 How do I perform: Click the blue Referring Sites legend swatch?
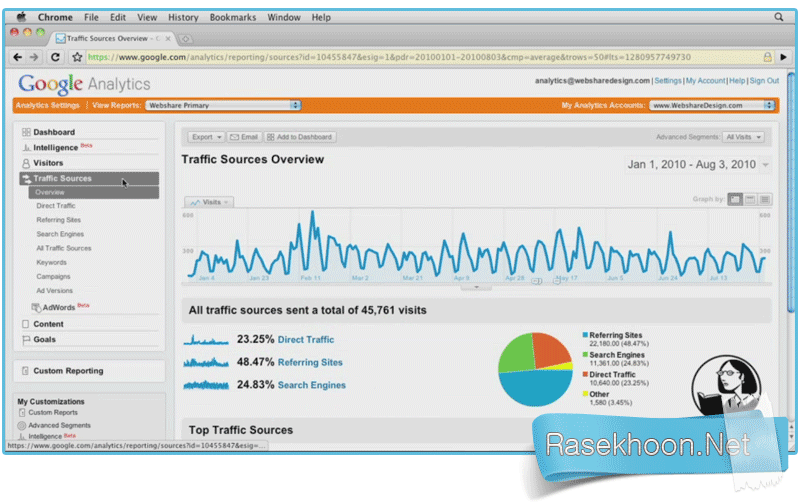[585, 335]
